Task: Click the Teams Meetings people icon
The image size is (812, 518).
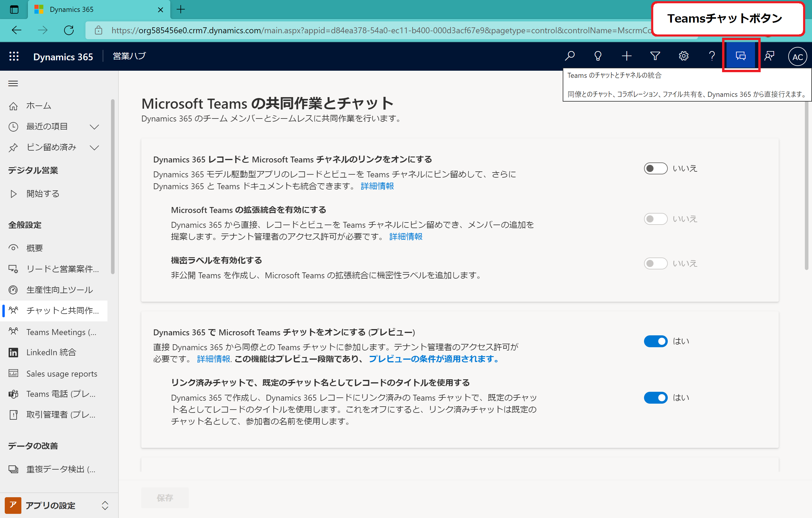Action: 13,332
